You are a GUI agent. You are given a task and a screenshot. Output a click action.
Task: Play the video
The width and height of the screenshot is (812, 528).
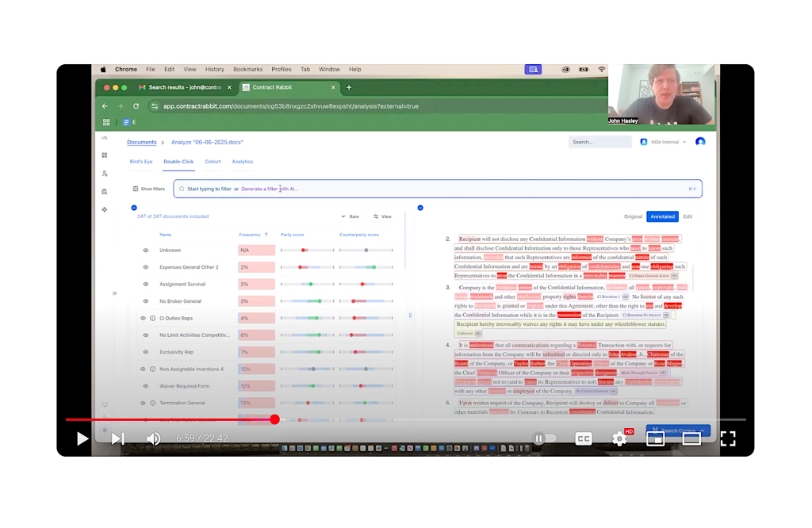click(82, 438)
